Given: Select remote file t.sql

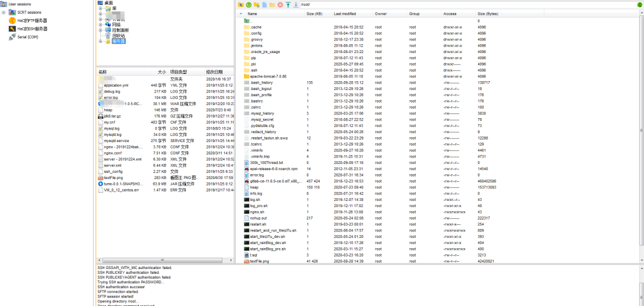Looking at the screenshot, I should point(250,255).
